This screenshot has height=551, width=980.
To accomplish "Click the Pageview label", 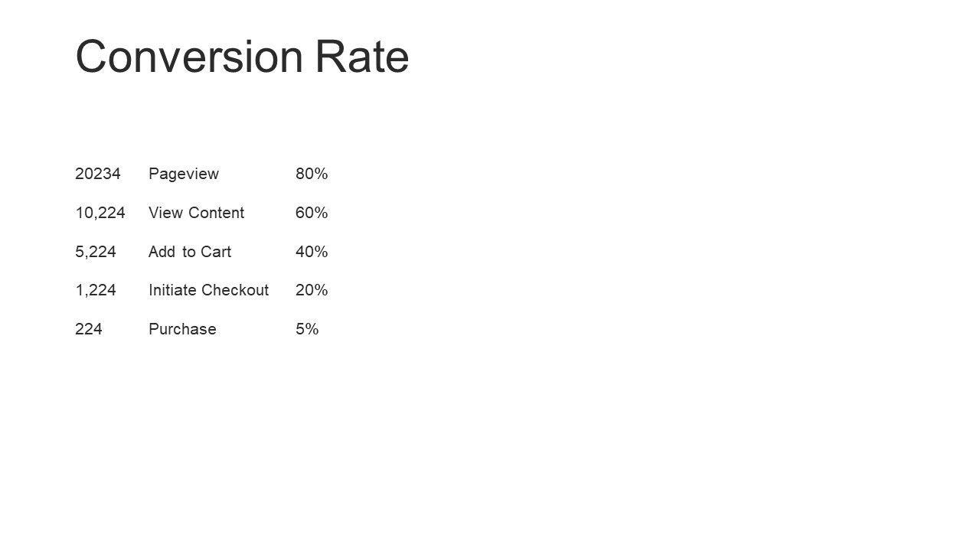I will pos(184,174).
